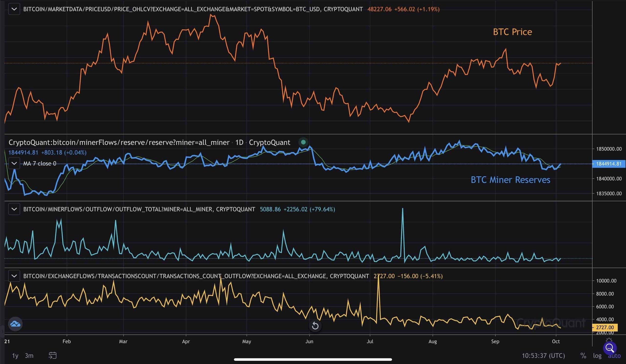Screen dimensions: 626x364
Task: Toggle logarithmic scale mode
Action: coord(597,356)
